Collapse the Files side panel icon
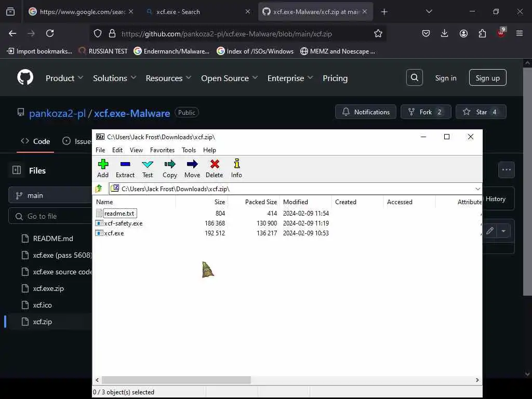 click(17, 170)
